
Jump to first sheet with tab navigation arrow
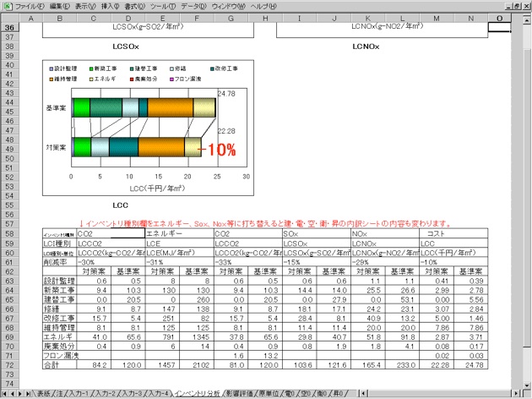(x=5, y=394)
